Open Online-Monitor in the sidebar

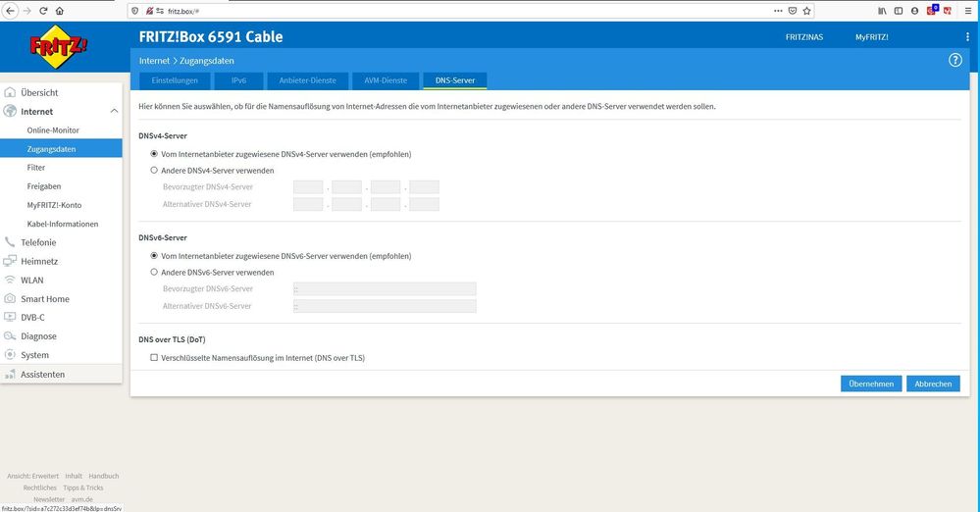pos(53,130)
